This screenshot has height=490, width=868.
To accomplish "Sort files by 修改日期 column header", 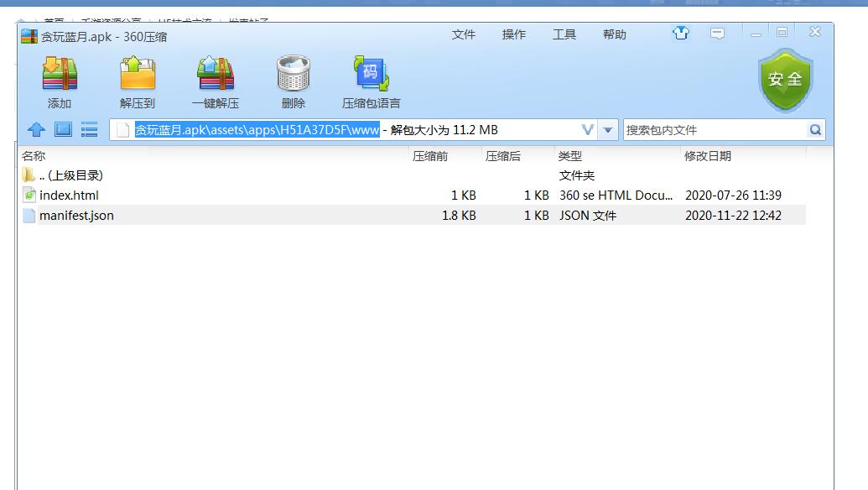I will pos(708,156).
